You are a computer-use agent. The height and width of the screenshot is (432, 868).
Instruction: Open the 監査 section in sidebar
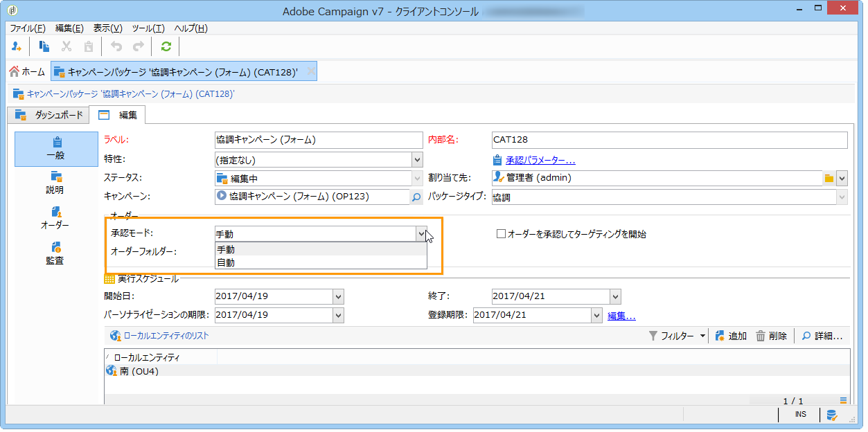tap(56, 254)
